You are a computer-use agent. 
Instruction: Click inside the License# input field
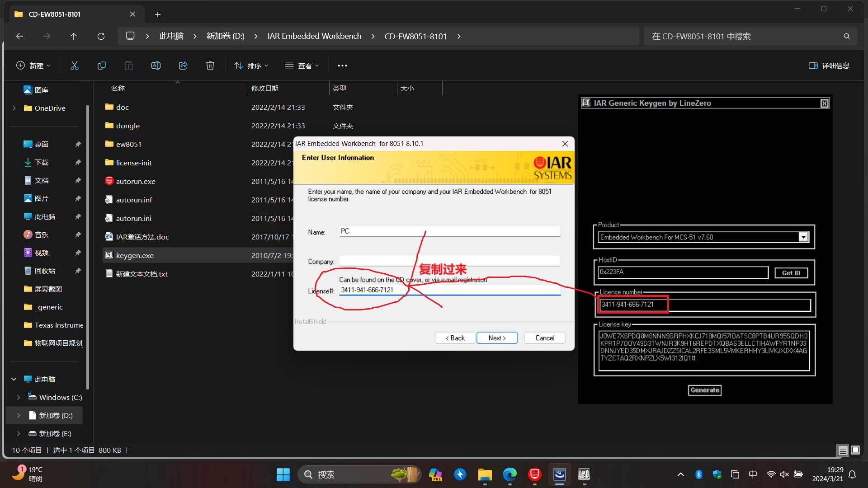[x=449, y=290]
